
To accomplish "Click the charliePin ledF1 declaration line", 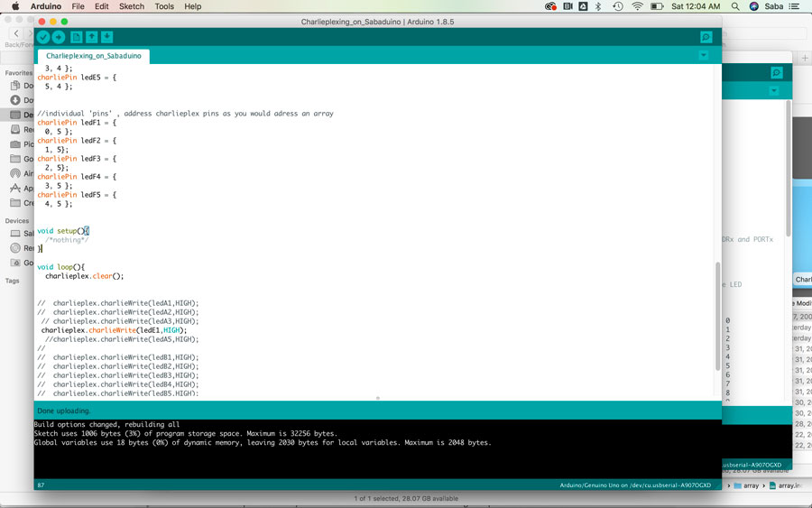I will tap(77, 123).
